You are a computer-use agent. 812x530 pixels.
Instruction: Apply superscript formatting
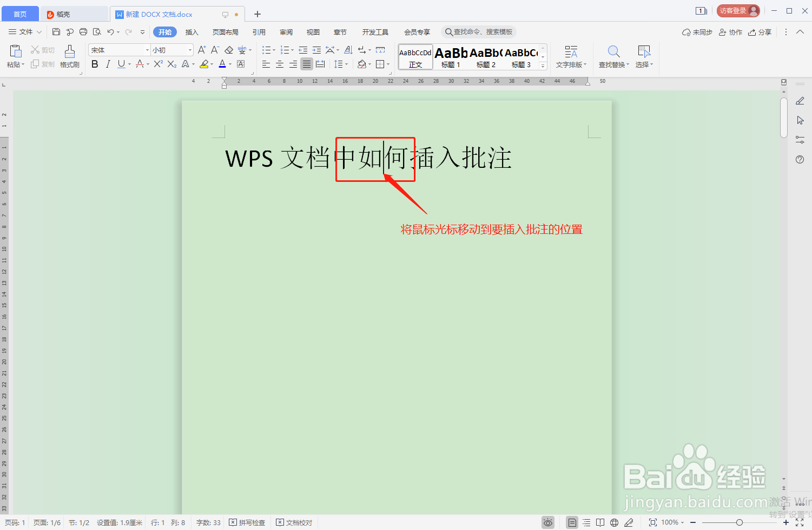pyautogui.click(x=158, y=64)
